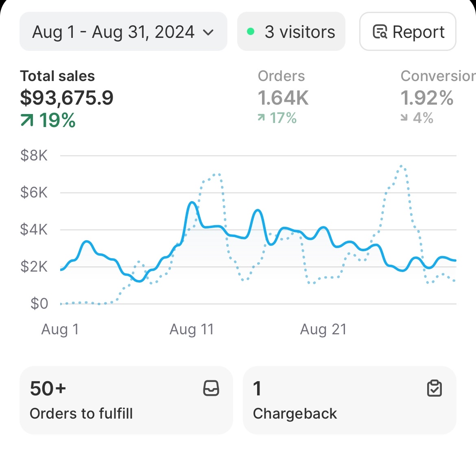
Task: Tap the magnifier document icon in Report
Action: (x=380, y=32)
